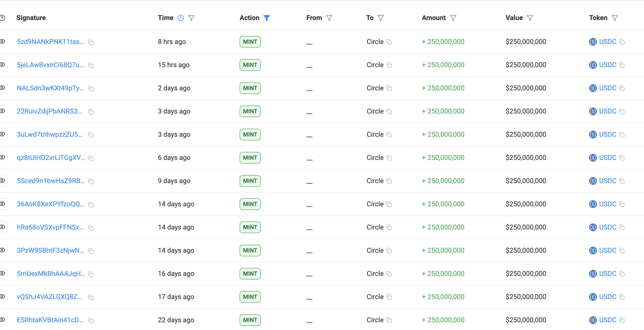Click the MINT badge on the first row

point(250,42)
